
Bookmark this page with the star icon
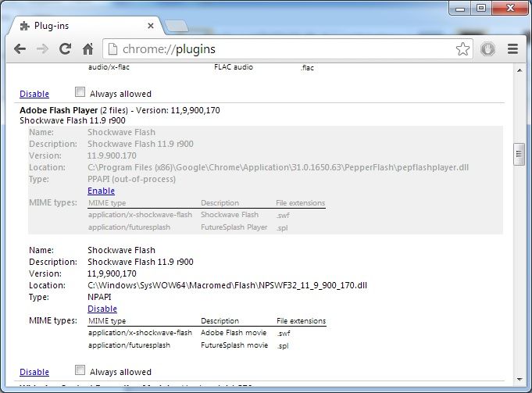pos(462,49)
